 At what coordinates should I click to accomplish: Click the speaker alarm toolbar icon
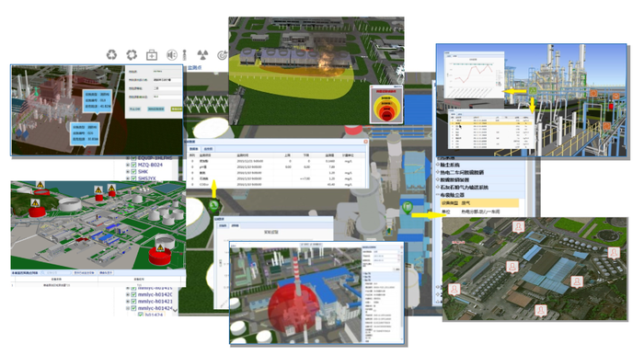[172, 54]
